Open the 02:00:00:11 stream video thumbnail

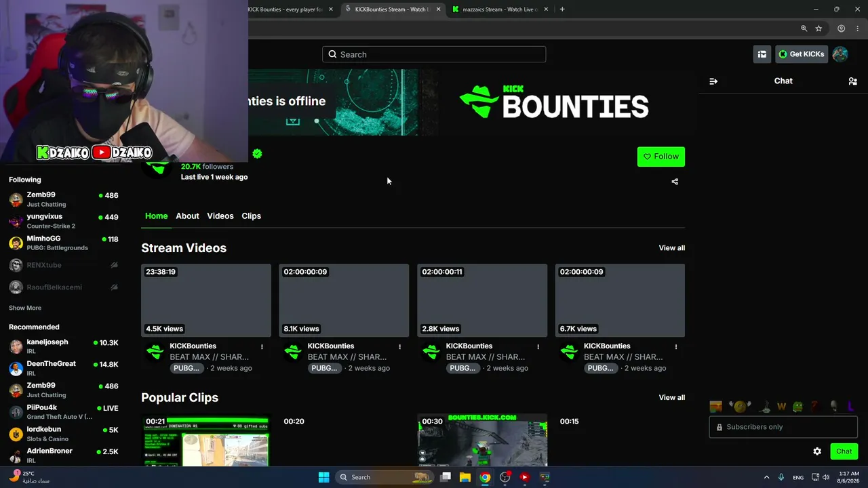click(x=482, y=300)
